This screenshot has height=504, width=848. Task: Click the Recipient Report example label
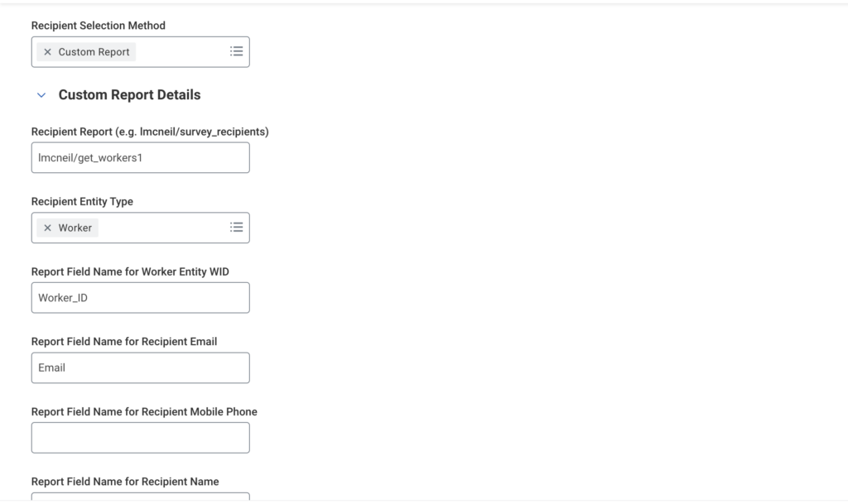click(x=150, y=132)
